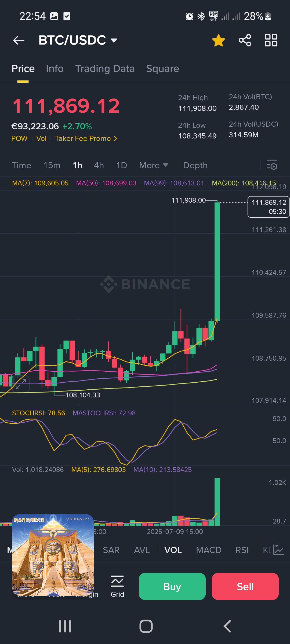290x644 pixels.
Task: Toggle the VOL indicator
Action: (173, 550)
